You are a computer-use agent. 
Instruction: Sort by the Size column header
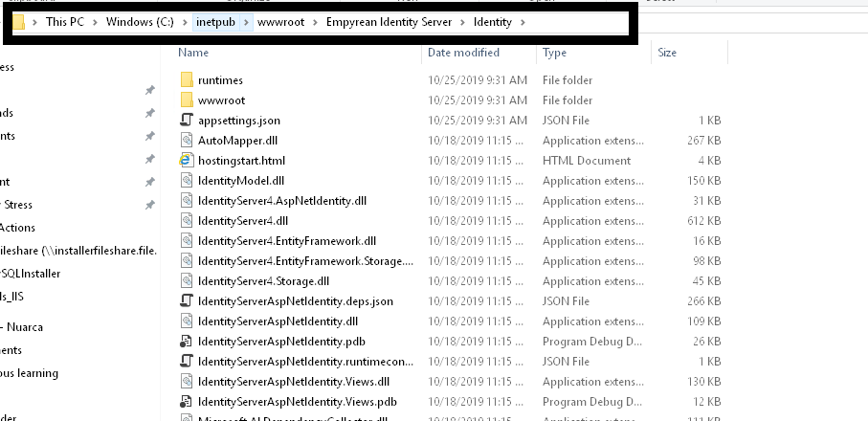[x=666, y=53]
